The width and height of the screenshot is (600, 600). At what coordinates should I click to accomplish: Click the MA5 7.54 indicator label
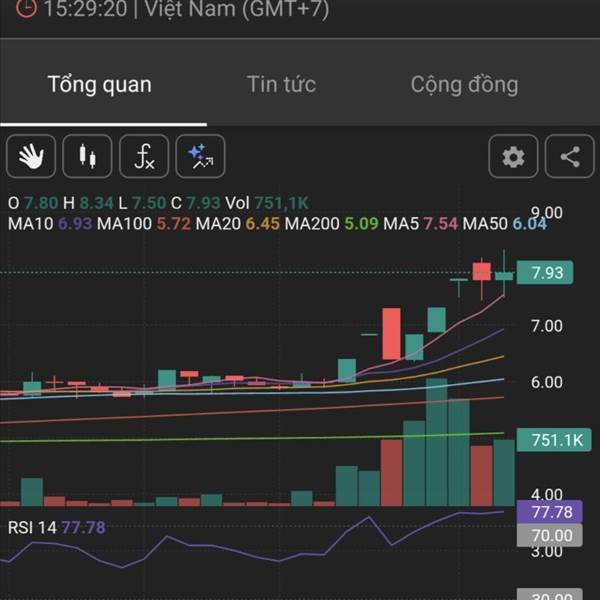[x=420, y=223]
